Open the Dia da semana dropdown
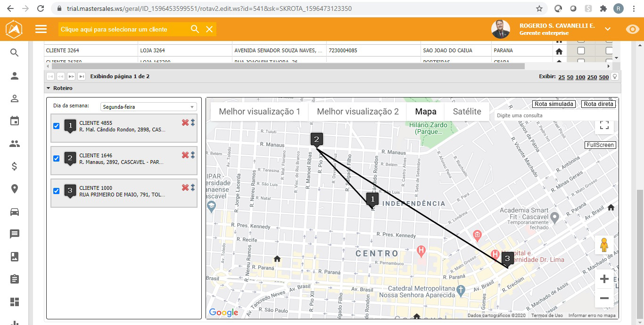The image size is (644, 325). point(149,107)
